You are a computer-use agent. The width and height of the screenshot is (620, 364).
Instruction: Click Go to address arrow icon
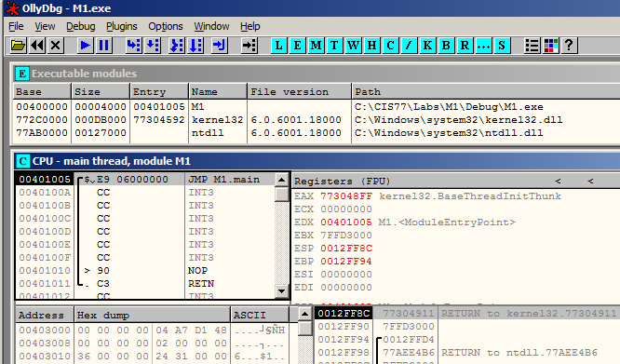(x=249, y=46)
